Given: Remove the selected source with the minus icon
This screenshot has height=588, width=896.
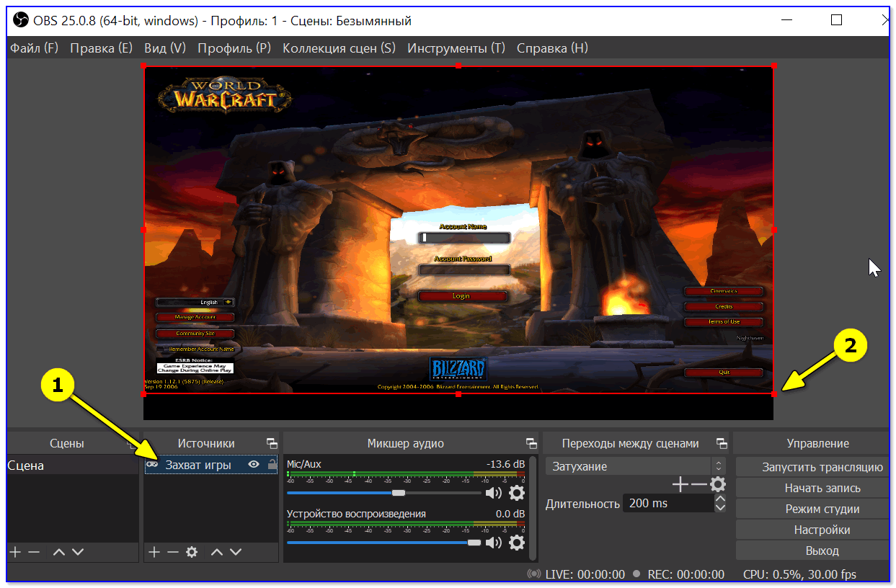Looking at the screenshot, I should click(172, 552).
